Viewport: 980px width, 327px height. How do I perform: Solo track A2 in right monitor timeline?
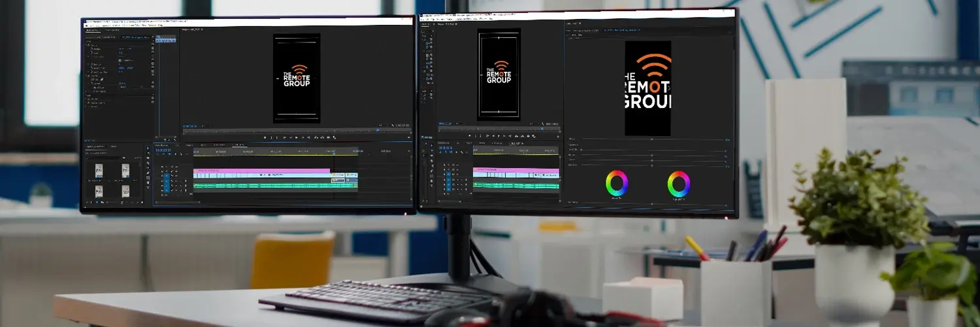tap(461, 184)
